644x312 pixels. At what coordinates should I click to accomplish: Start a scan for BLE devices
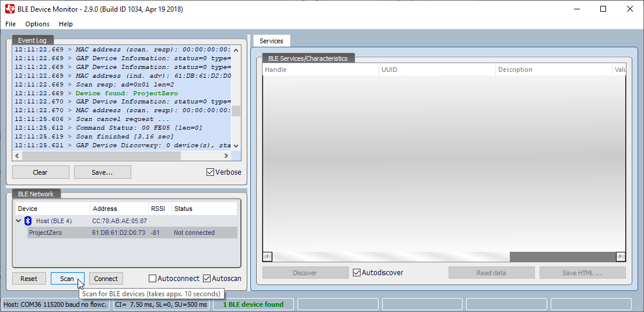pyautogui.click(x=67, y=279)
